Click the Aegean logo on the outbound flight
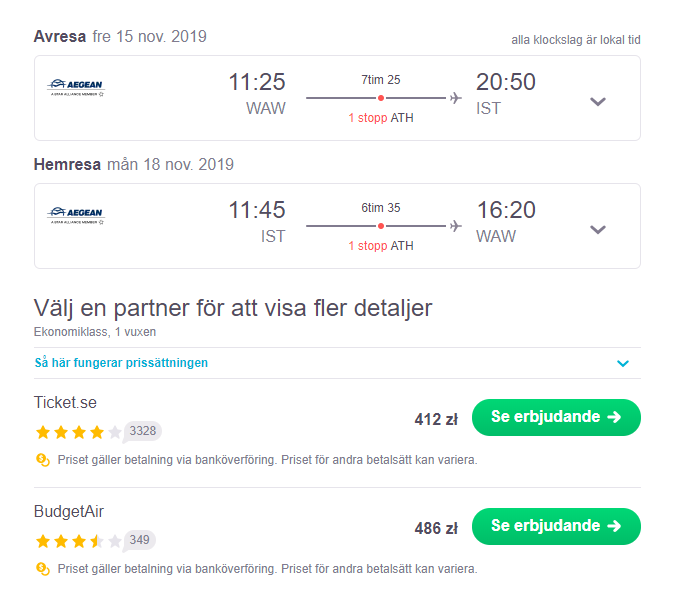Image resolution: width=679 pixels, height=593 pixels. click(x=76, y=87)
